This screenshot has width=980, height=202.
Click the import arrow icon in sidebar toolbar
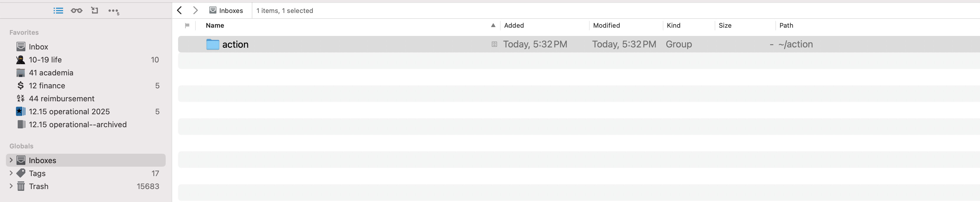click(95, 11)
